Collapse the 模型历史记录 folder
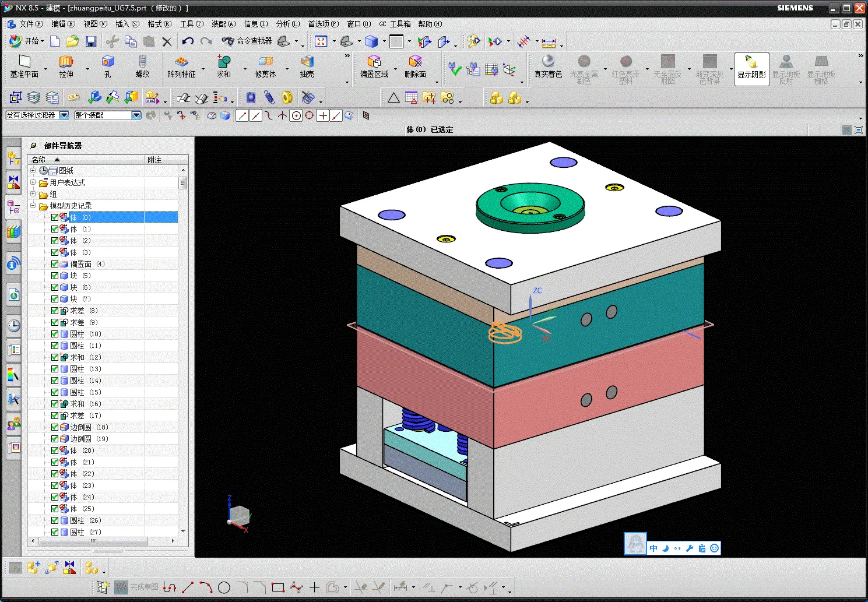 33,206
